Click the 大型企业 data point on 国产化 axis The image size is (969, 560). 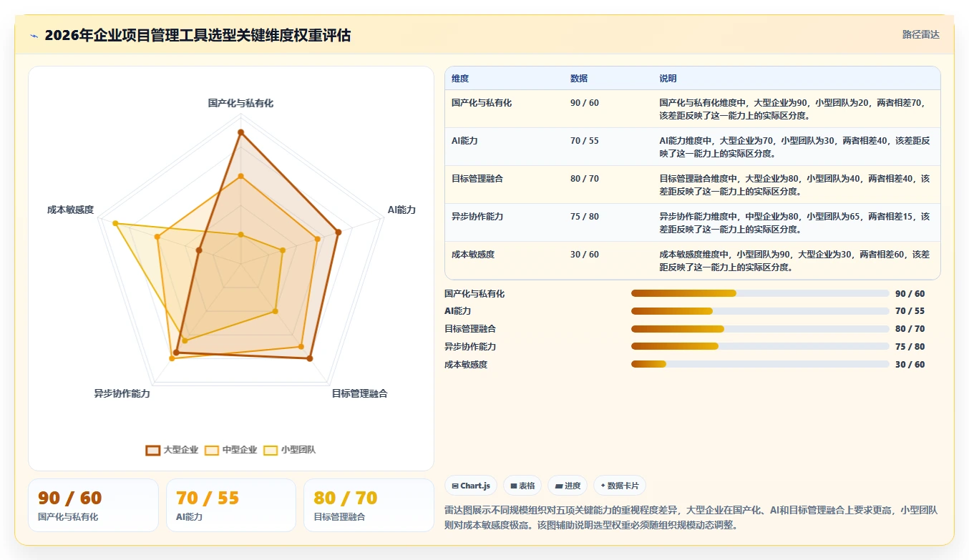(240, 132)
